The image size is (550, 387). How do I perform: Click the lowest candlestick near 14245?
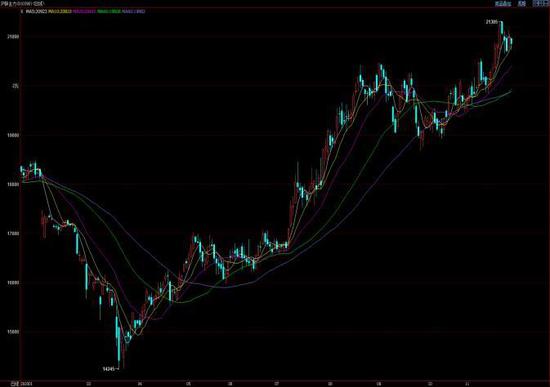(119, 341)
